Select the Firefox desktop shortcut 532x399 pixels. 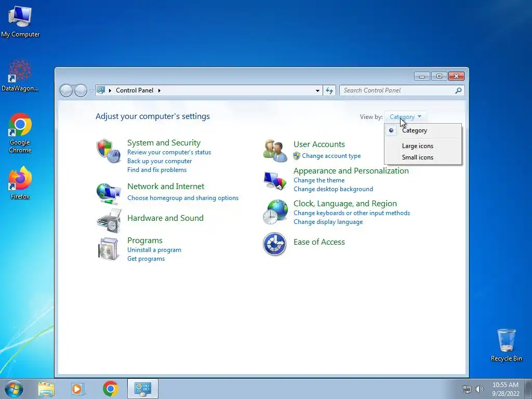coord(20,183)
